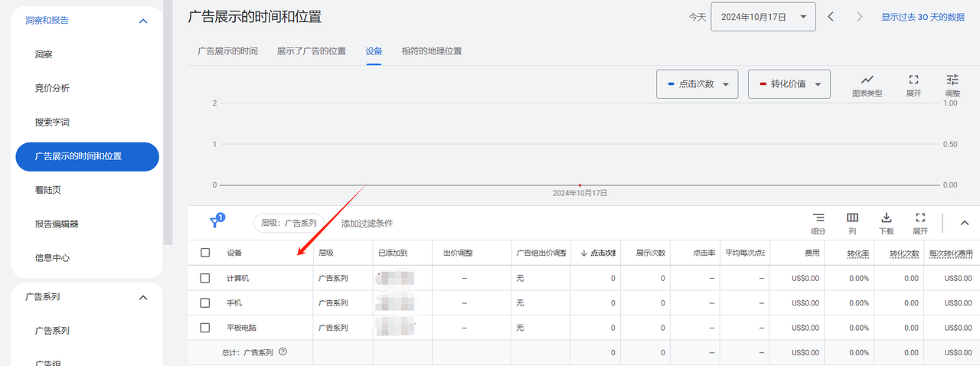Select the 设备 tab

point(374,51)
